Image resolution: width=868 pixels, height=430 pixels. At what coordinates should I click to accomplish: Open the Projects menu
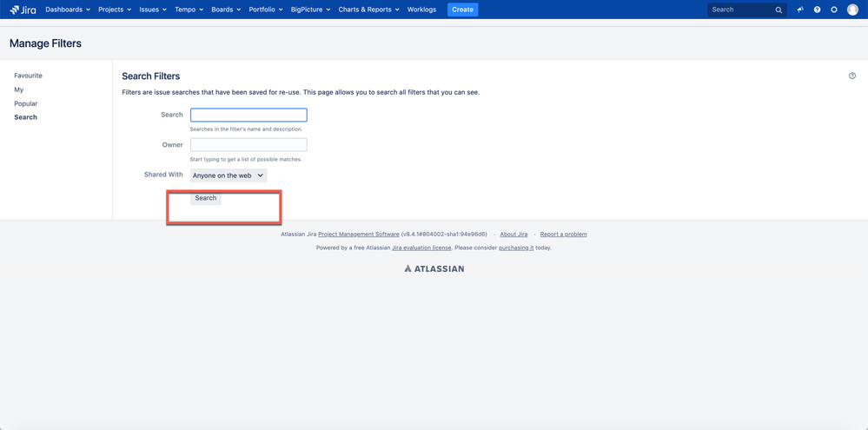(x=115, y=10)
